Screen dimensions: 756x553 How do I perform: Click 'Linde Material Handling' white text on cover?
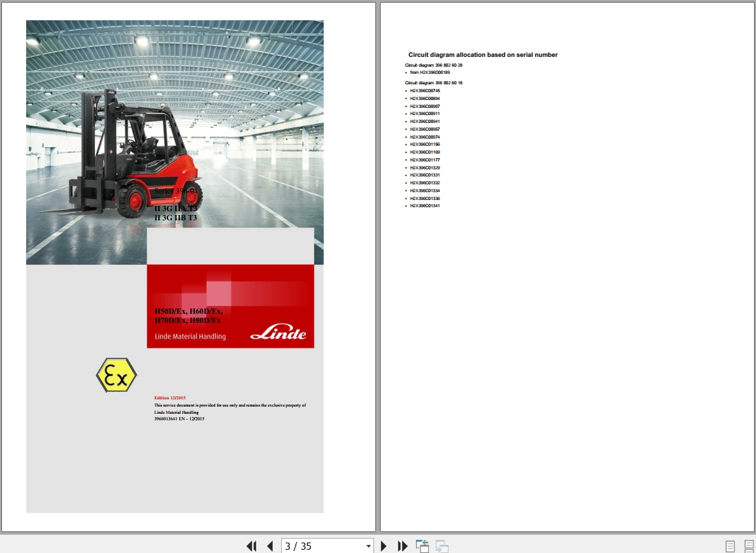(190, 336)
